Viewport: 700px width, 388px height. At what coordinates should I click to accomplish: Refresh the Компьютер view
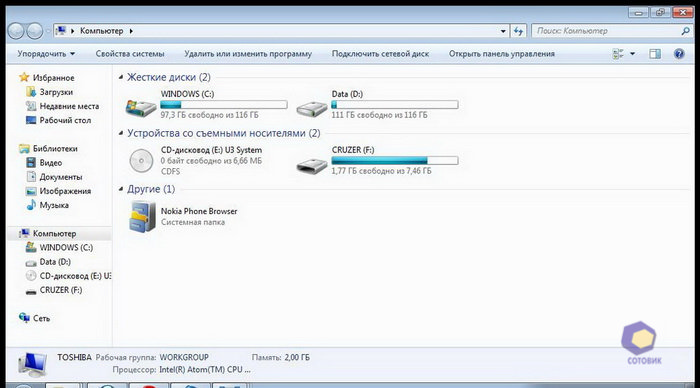click(x=518, y=31)
